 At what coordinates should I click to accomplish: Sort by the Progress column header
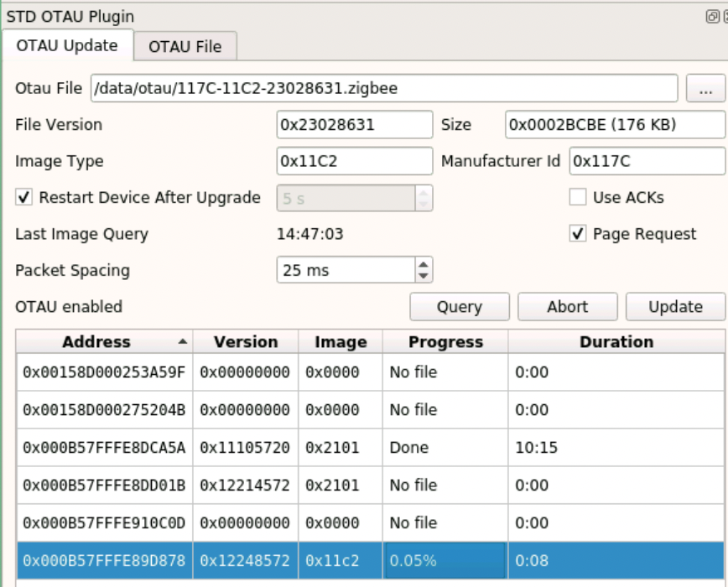(x=445, y=342)
